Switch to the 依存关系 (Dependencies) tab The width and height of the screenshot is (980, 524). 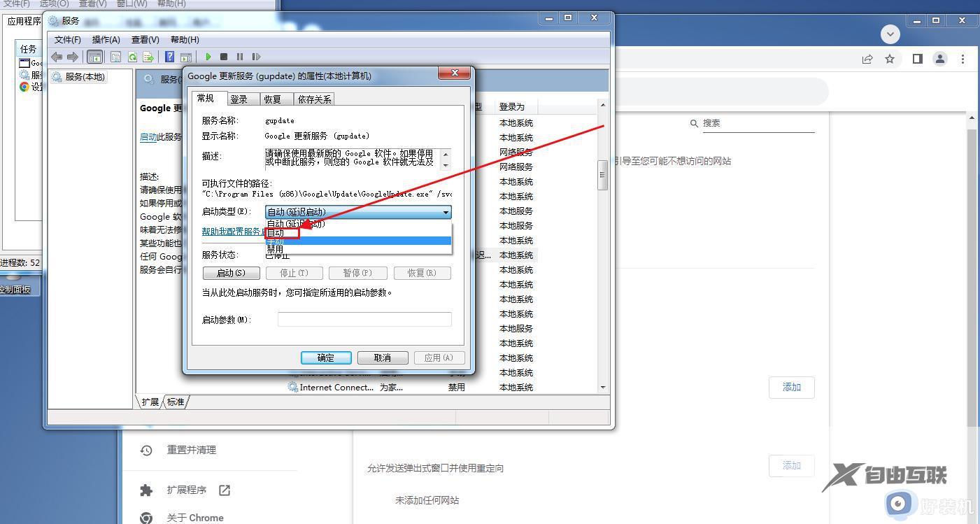pos(314,99)
